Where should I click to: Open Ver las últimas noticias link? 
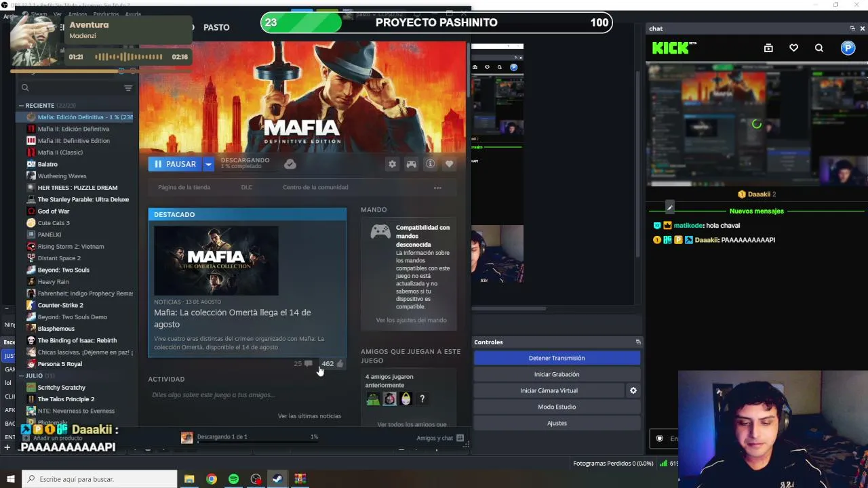pos(309,416)
